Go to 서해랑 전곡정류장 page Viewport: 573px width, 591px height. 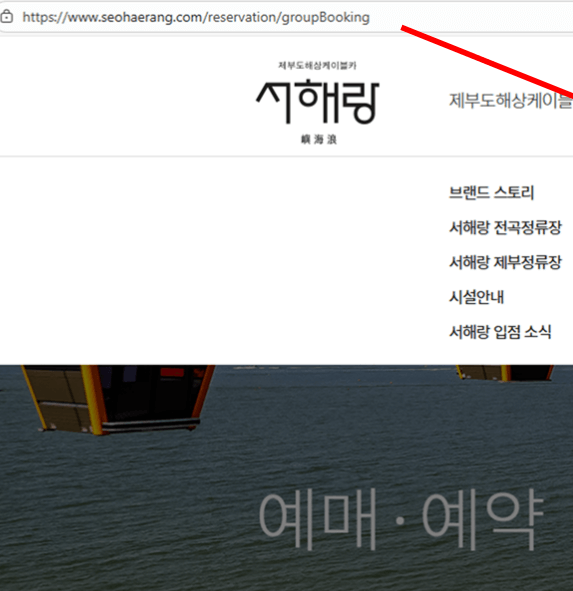[x=505, y=227]
